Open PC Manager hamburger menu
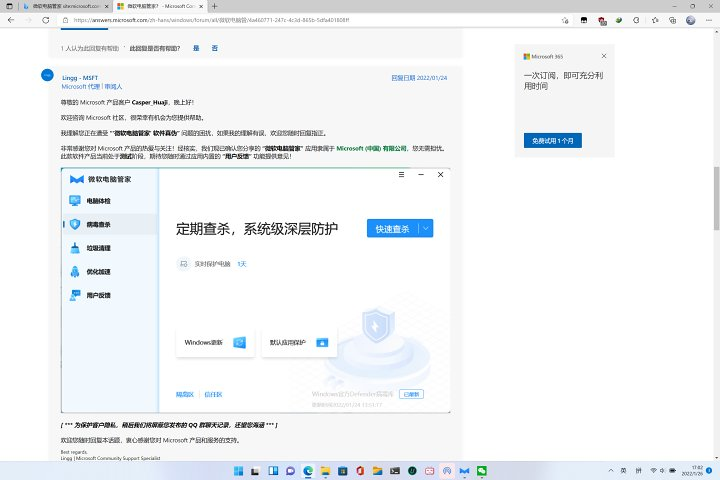The height and width of the screenshot is (480, 720). (x=401, y=175)
